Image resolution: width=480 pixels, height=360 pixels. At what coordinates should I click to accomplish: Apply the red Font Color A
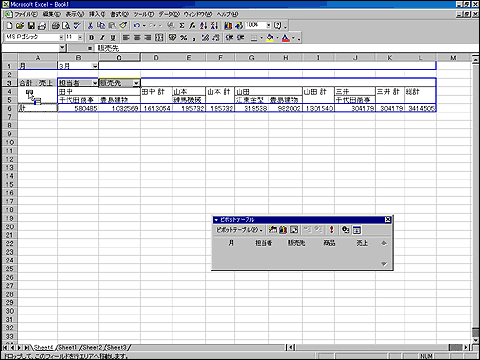pos(286,38)
